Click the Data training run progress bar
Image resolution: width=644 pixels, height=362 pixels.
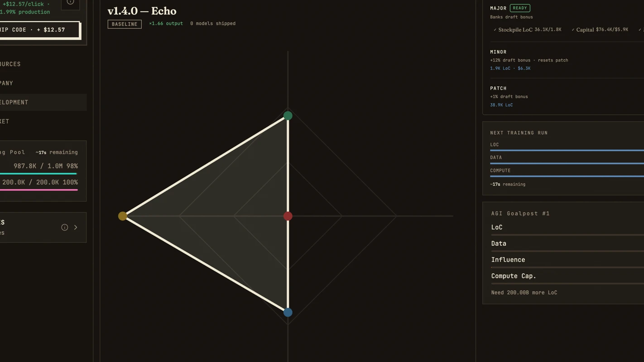click(x=567, y=163)
